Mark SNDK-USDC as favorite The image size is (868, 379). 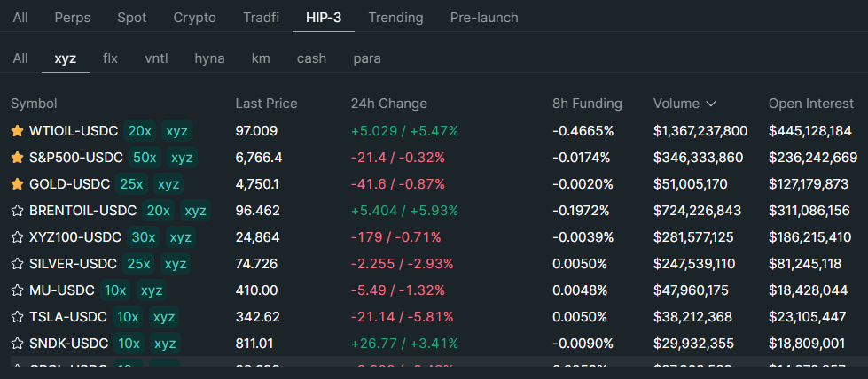[17, 344]
